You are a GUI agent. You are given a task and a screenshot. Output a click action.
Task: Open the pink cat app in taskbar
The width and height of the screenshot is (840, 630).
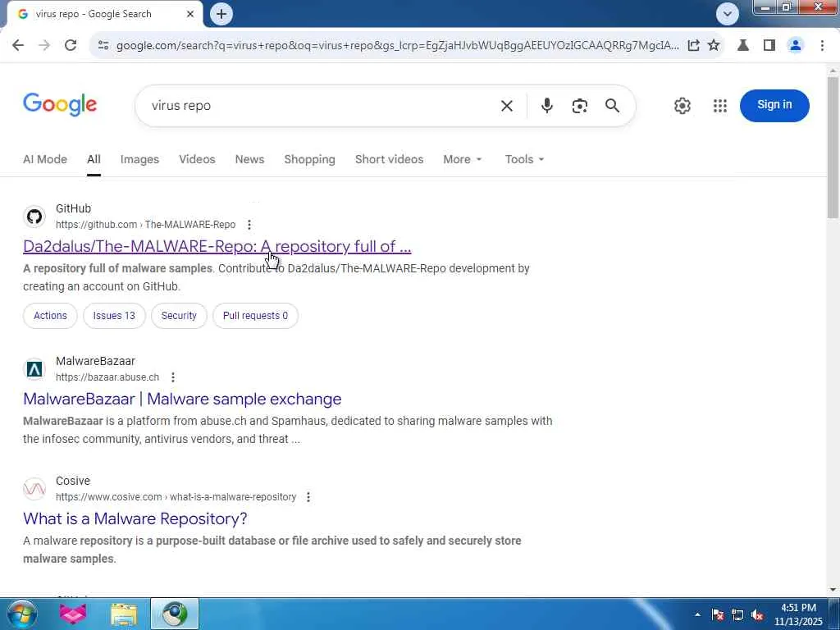[x=73, y=614]
